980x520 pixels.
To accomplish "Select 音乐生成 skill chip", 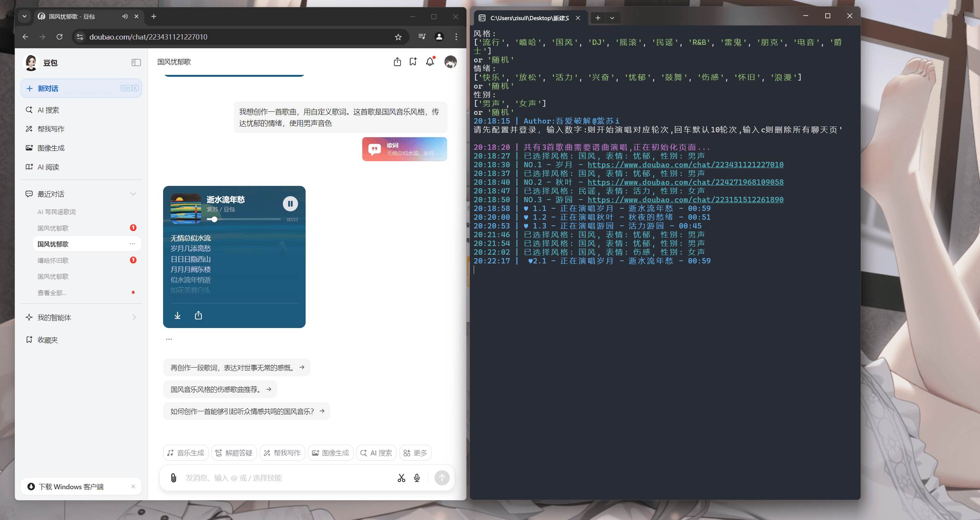I will tap(186, 453).
